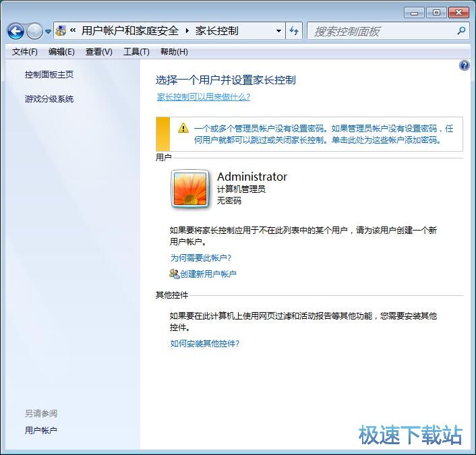
Task: Open the 为何需要此帐户? link
Action: (201, 258)
